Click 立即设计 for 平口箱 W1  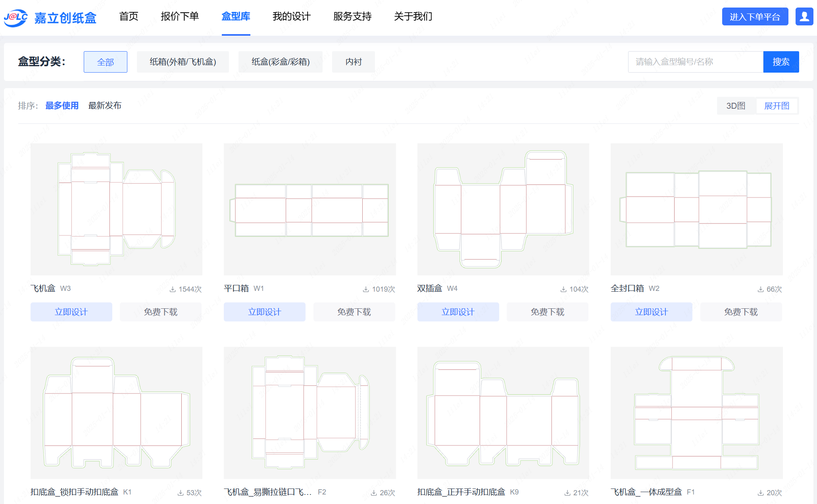[265, 312]
